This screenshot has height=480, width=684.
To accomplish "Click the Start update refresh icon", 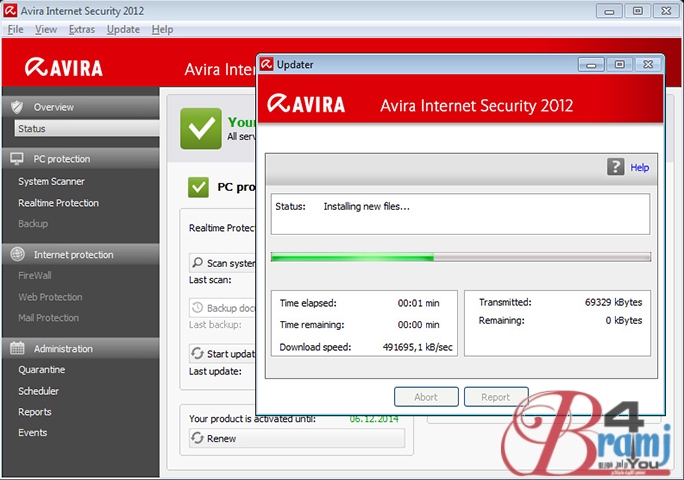I will (198, 353).
